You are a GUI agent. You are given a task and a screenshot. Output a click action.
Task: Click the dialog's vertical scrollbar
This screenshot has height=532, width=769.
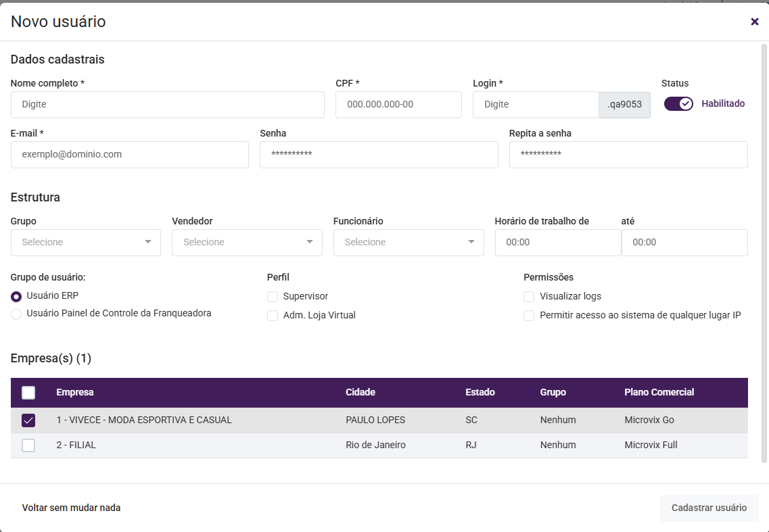tap(765, 250)
